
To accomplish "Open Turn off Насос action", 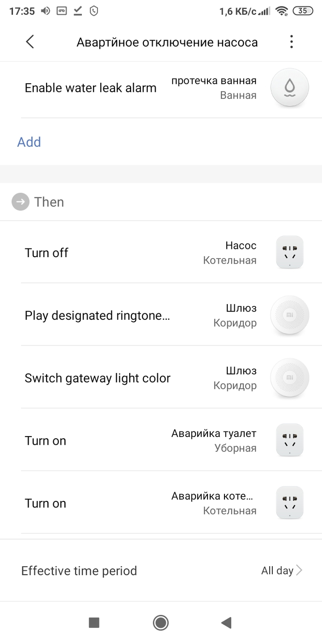I will tap(46, 253).
